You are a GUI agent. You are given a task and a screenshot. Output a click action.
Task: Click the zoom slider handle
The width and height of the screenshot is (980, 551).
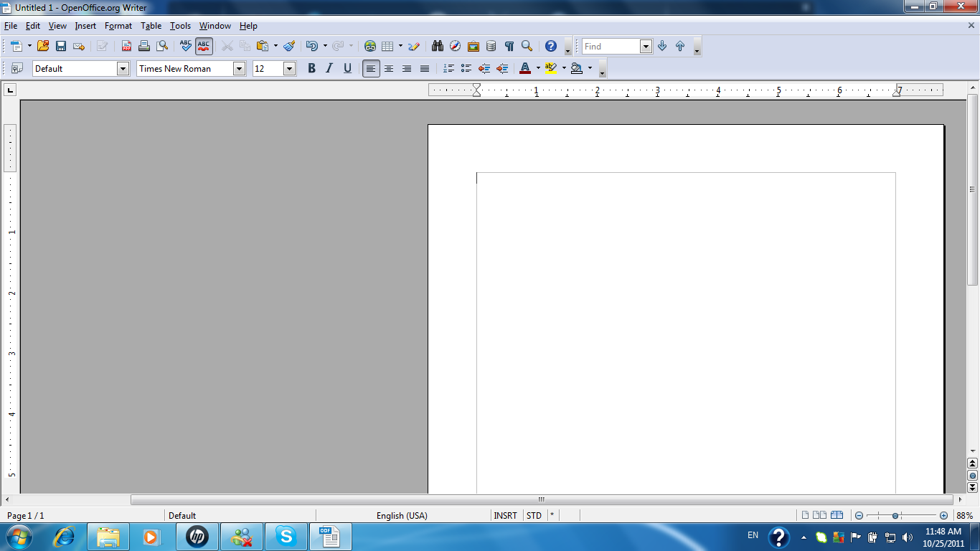[x=895, y=515]
